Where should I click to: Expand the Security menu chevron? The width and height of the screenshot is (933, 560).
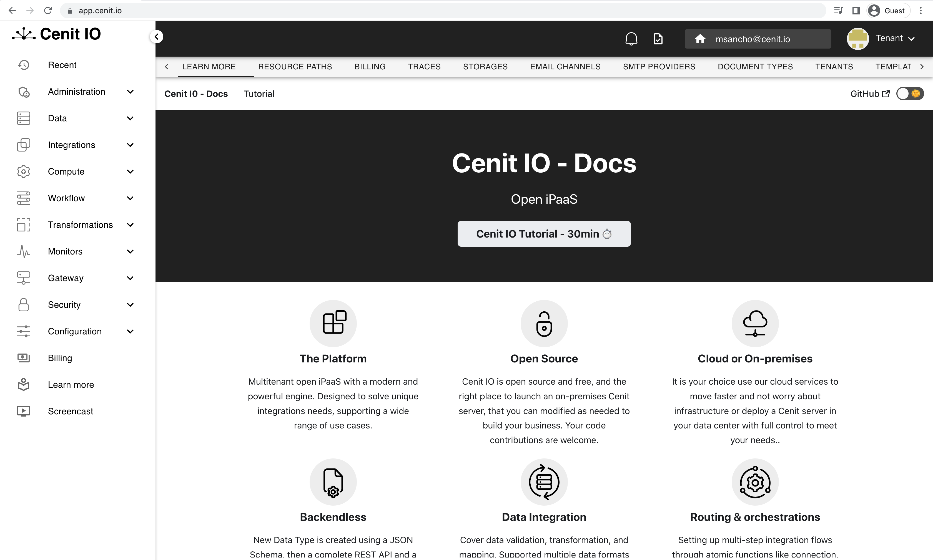130,304
